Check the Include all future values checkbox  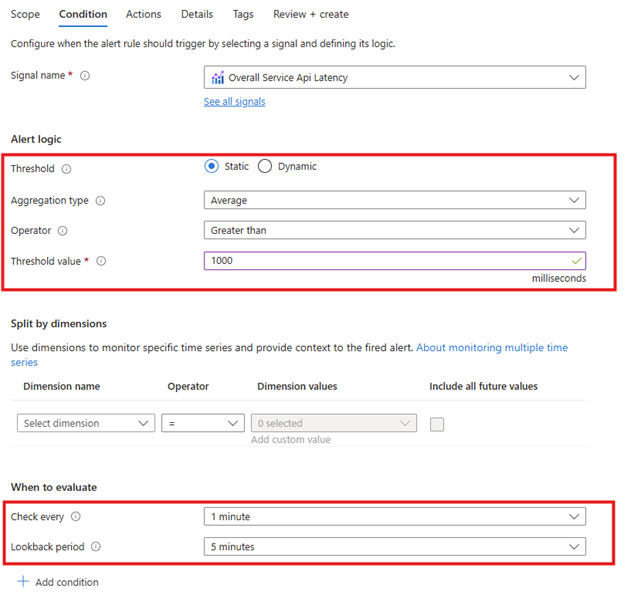[x=436, y=424]
